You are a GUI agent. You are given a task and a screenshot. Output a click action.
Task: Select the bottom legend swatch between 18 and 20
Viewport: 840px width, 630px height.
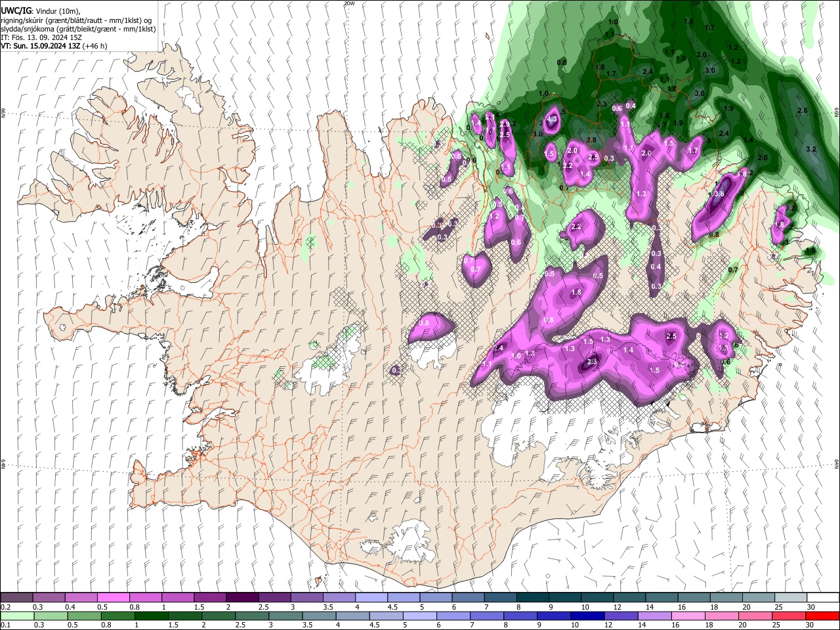(x=723, y=616)
